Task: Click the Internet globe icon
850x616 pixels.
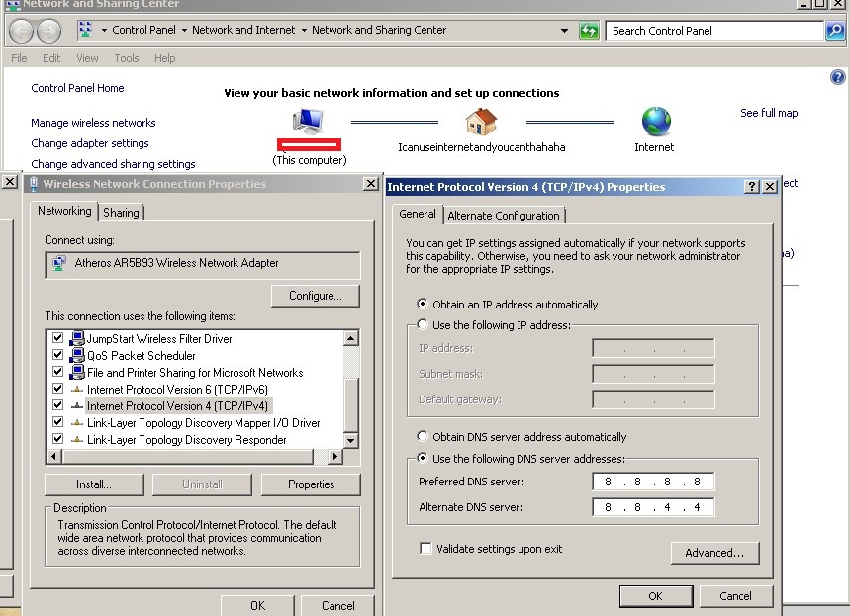Action: pos(656,122)
